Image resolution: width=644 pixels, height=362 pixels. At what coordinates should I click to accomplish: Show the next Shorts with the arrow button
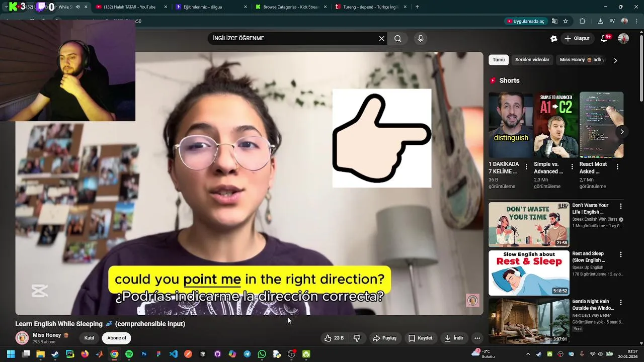click(622, 132)
